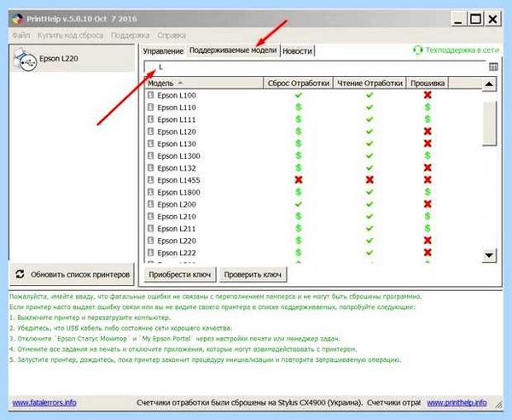Click dollar icon in Epson L110 Сброс column
Screen dimensions: 512x420
pos(298,107)
